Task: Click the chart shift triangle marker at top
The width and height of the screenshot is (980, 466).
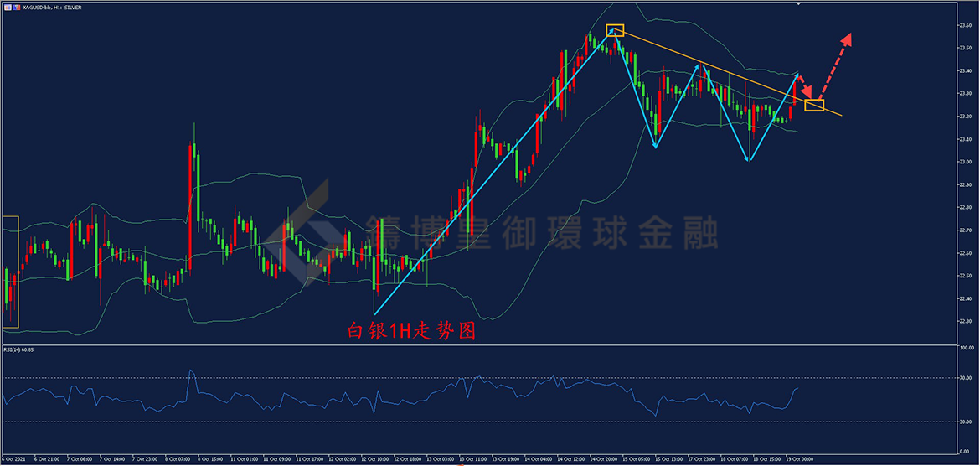Action: coord(798,4)
